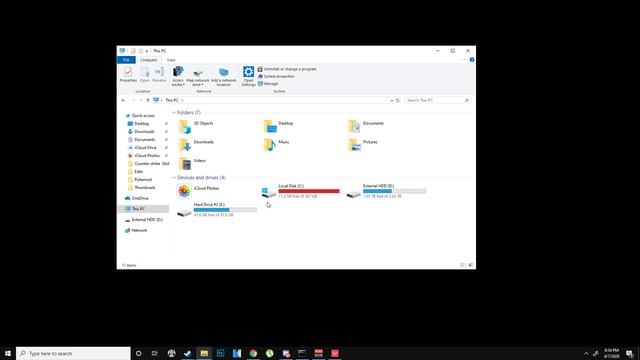
Task: Open the Documents folder in Folders section
Action: click(354, 127)
